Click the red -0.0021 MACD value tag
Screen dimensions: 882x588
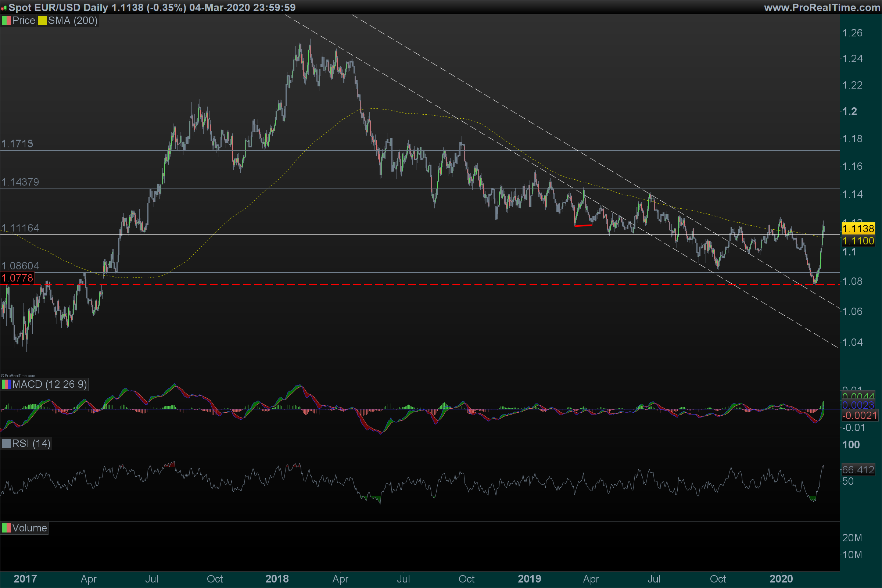click(x=860, y=416)
